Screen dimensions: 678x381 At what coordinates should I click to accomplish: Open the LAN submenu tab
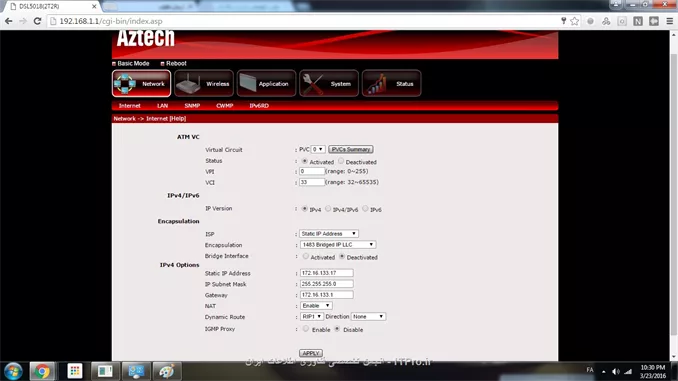click(162, 106)
